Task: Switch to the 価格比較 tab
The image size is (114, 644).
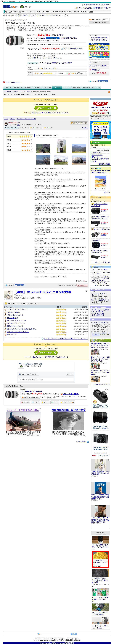Action: click(x=8, y=88)
